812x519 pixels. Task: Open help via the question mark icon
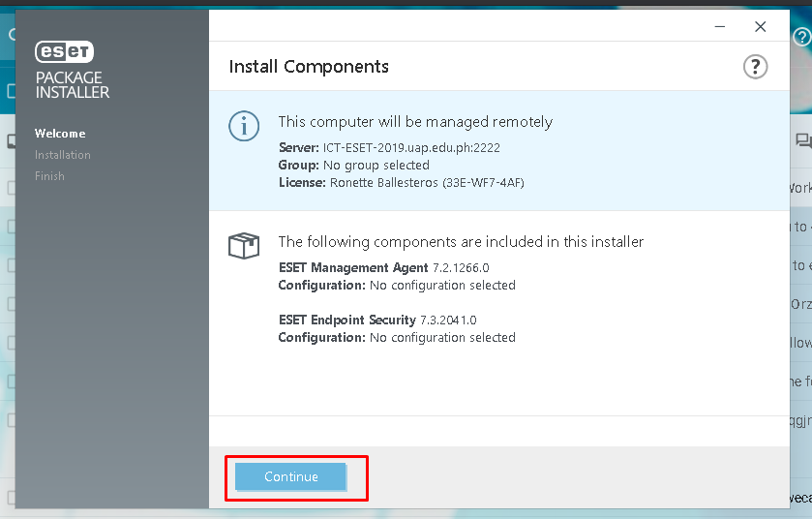pos(755,67)
